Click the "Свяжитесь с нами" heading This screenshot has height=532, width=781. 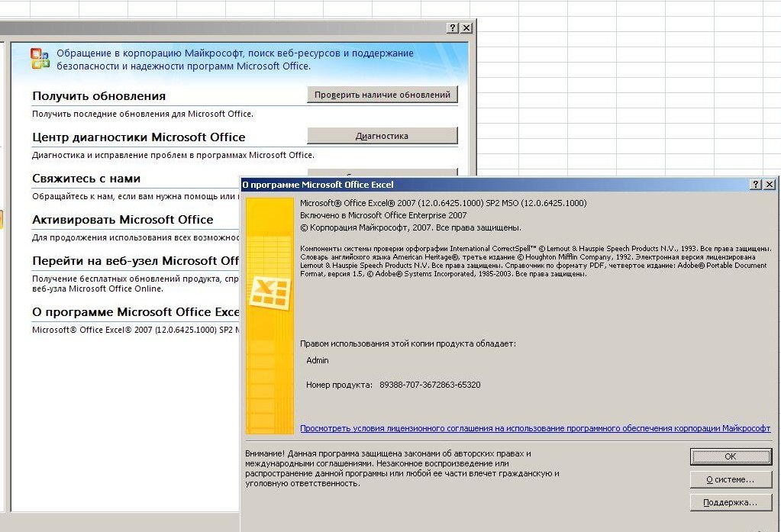click(x=86, y=179)
